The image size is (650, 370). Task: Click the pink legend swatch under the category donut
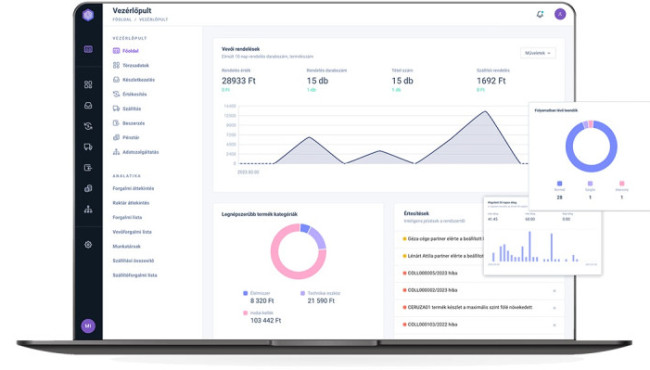245,313
